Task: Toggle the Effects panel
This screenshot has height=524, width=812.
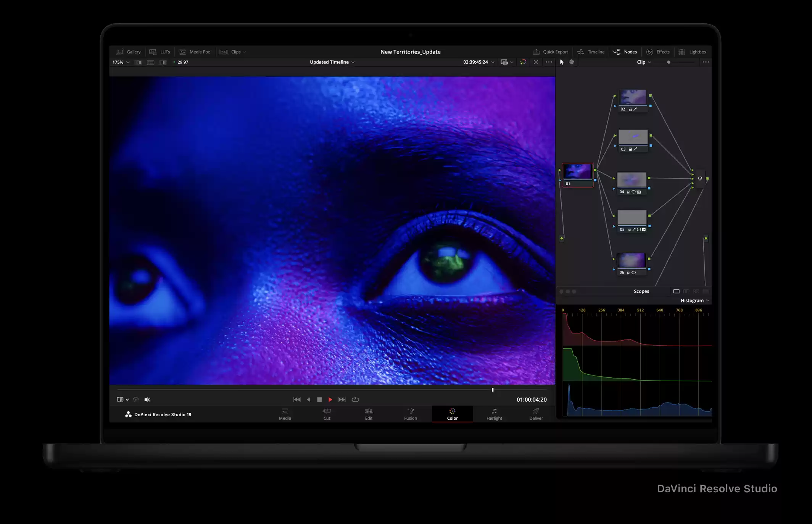Action: (658, 52)
